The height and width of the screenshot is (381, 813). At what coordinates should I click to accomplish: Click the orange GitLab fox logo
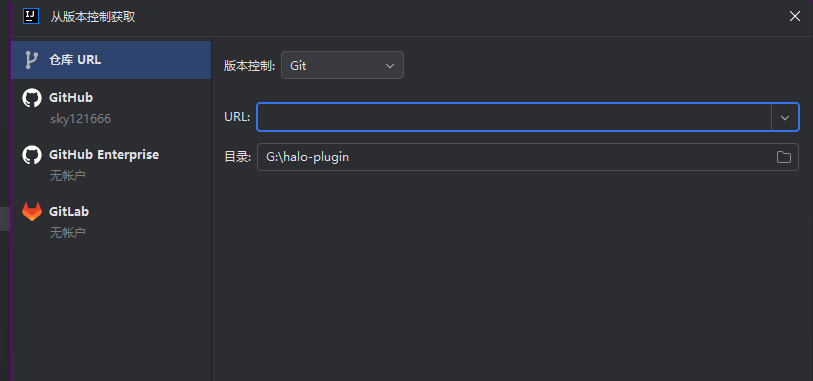click(x=32, y=212)
